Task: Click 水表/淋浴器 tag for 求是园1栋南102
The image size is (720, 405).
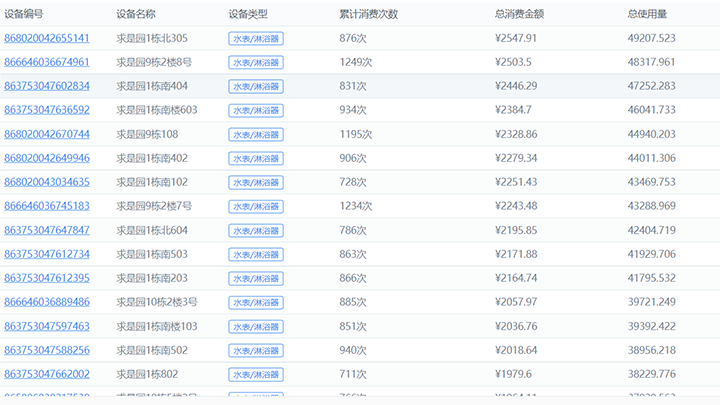Action: (256, 182)
